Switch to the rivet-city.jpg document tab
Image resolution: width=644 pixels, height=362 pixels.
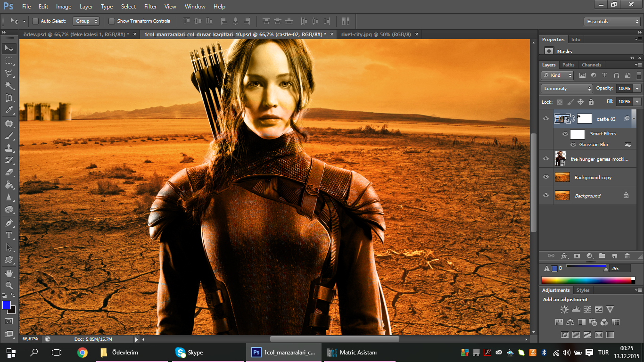(x=376, y=34)
